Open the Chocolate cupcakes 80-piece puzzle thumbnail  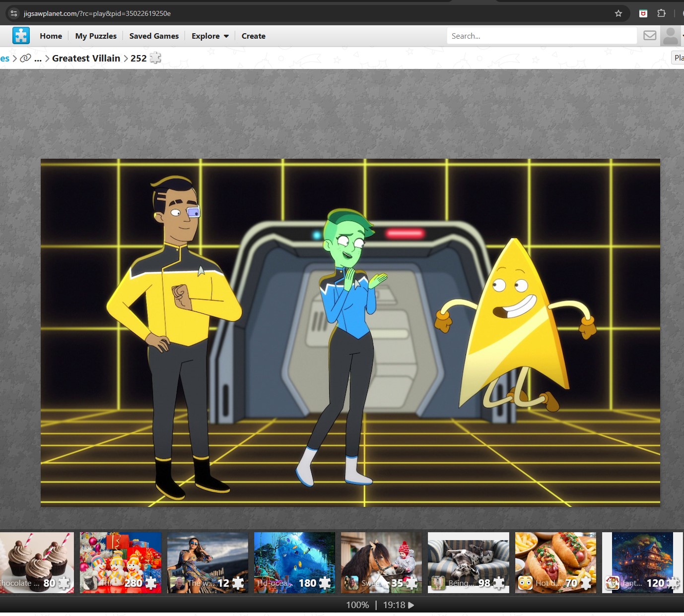tap(37, 562)
